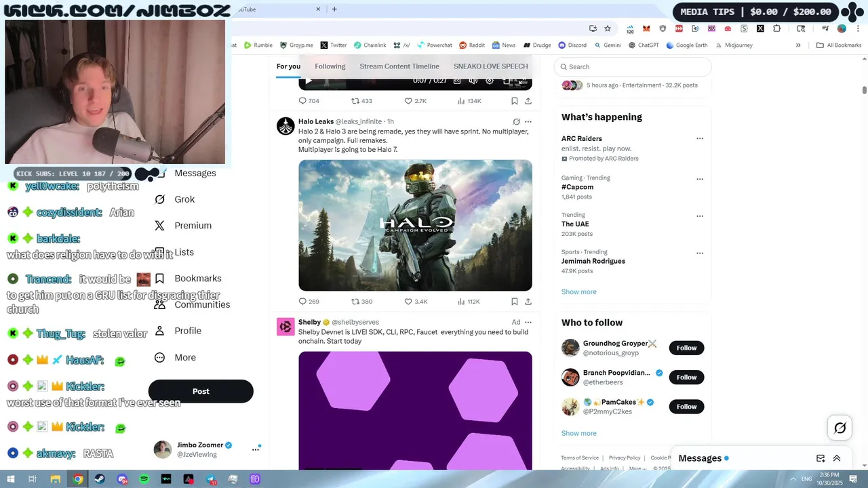Open more options for Shelby ad

tap(528, 322)
